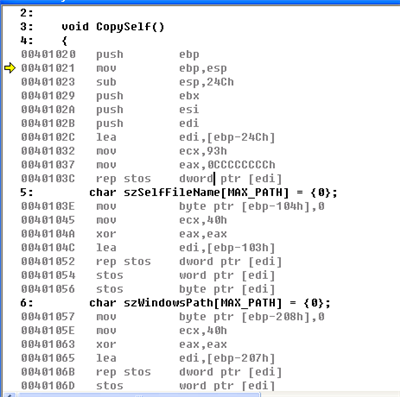Viewport: 400px width, 397px height.
Task: Click address 0040102B of push edi
Action: click(48, 123)
